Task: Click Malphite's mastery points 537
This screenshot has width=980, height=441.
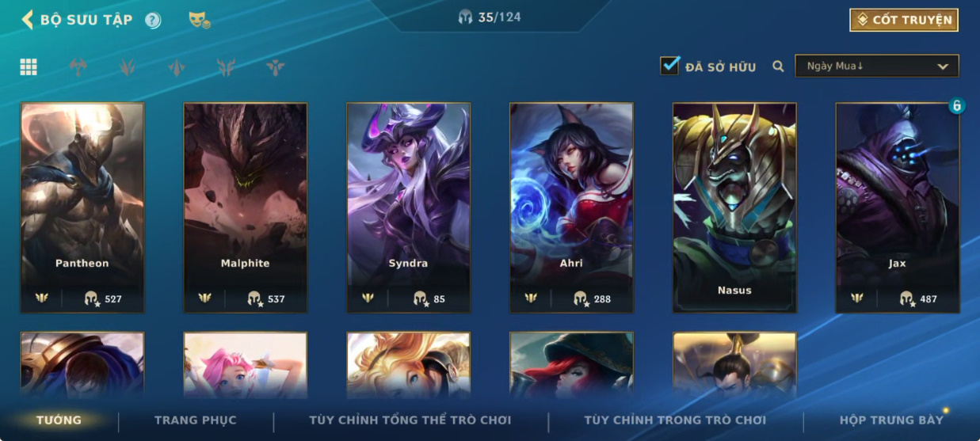Action: coord(266,298)
